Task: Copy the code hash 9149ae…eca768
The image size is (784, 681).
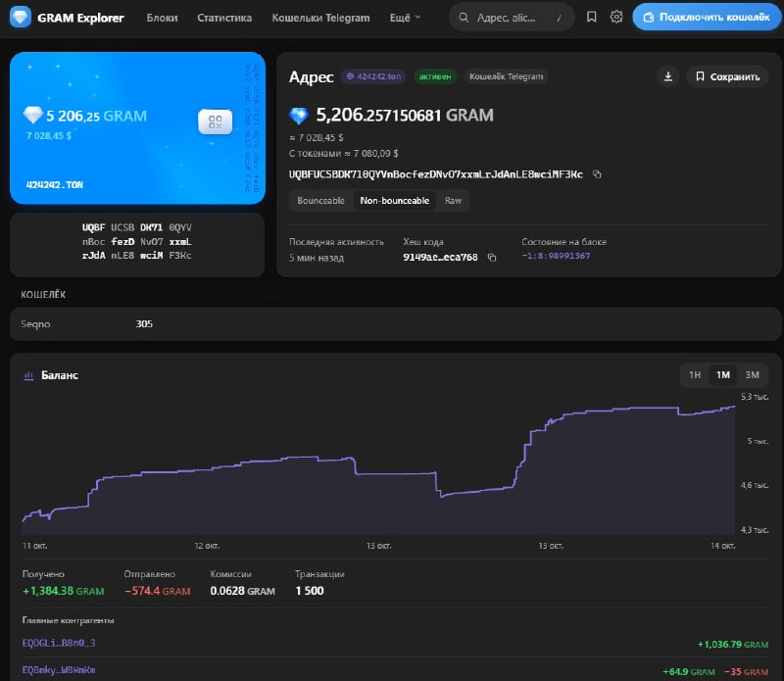Action: (492, 258)
